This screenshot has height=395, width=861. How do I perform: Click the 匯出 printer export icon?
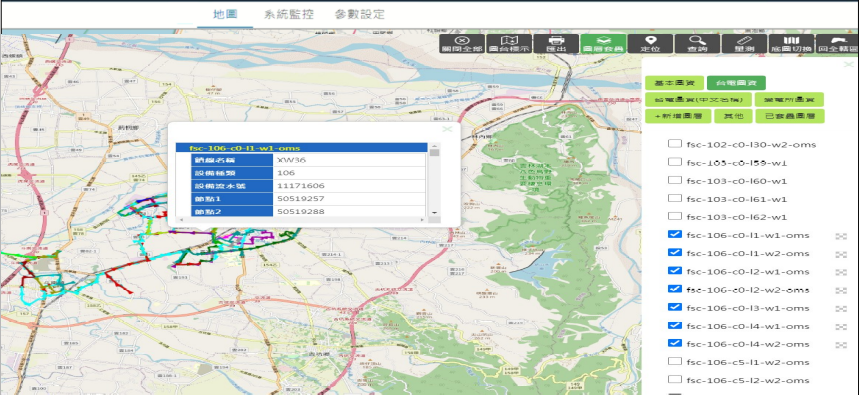tap(556, 43)
